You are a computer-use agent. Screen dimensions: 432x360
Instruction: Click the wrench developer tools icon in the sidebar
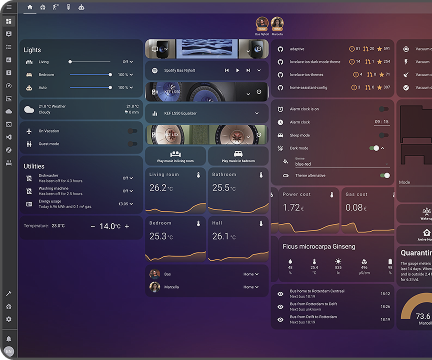coord(9,293)
